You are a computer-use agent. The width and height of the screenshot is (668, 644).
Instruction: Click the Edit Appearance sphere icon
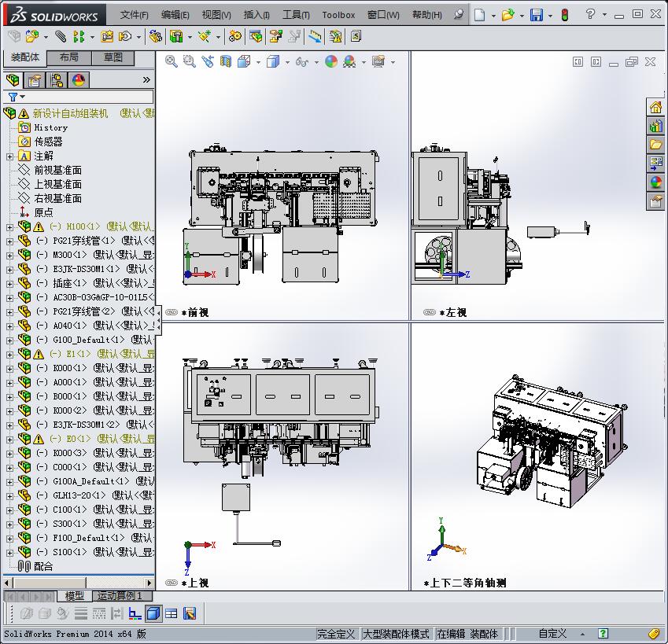(332, 62)
